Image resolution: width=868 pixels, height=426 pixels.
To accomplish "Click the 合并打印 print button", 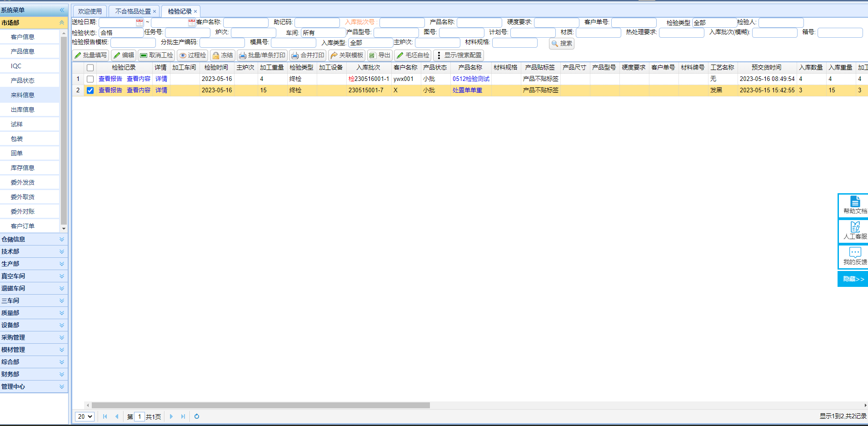I will [308, 55].
